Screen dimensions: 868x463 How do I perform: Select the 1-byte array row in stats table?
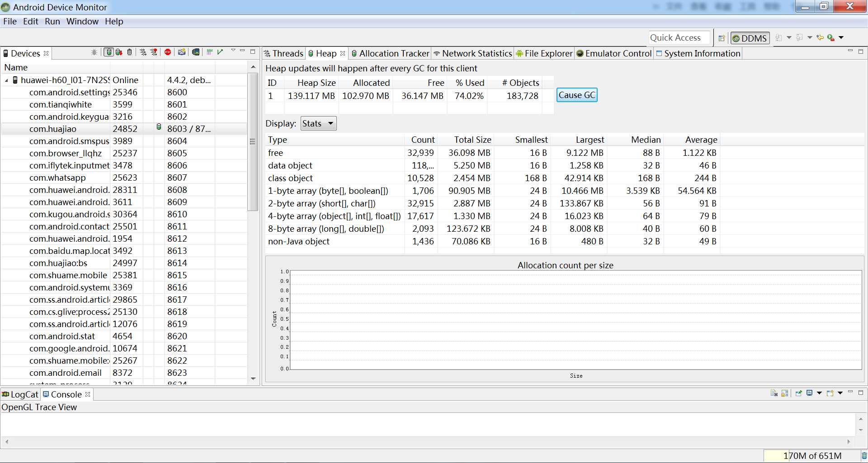pyautogui.click(x=565, y=191)
